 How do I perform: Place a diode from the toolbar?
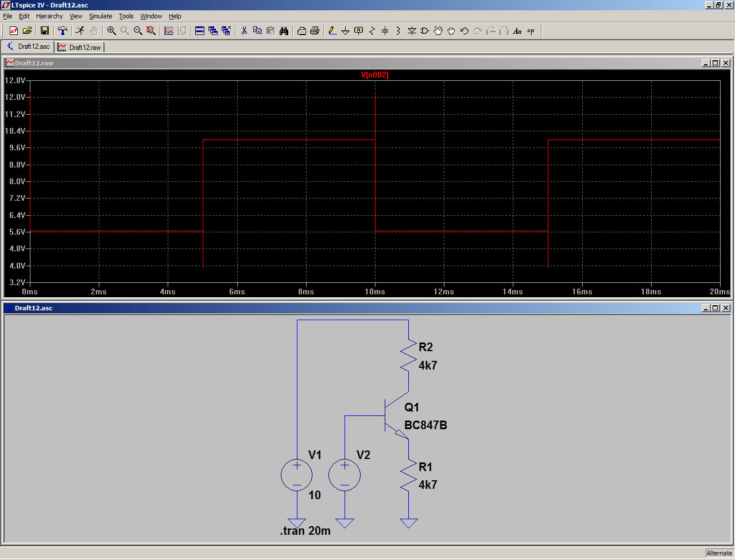tap(412, 31)
